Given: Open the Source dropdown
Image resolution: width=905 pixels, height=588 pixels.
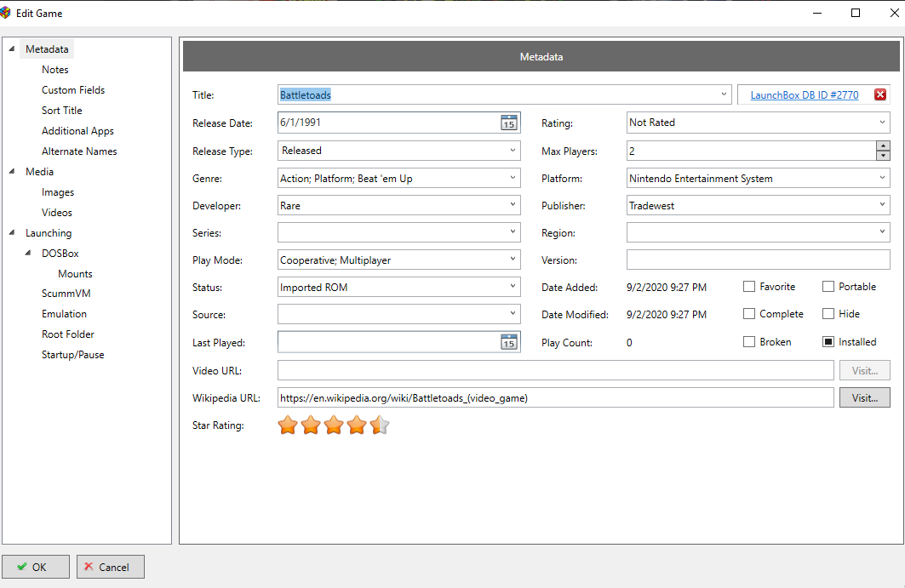Looking at the screenshot, I should (x=513, y=314).
